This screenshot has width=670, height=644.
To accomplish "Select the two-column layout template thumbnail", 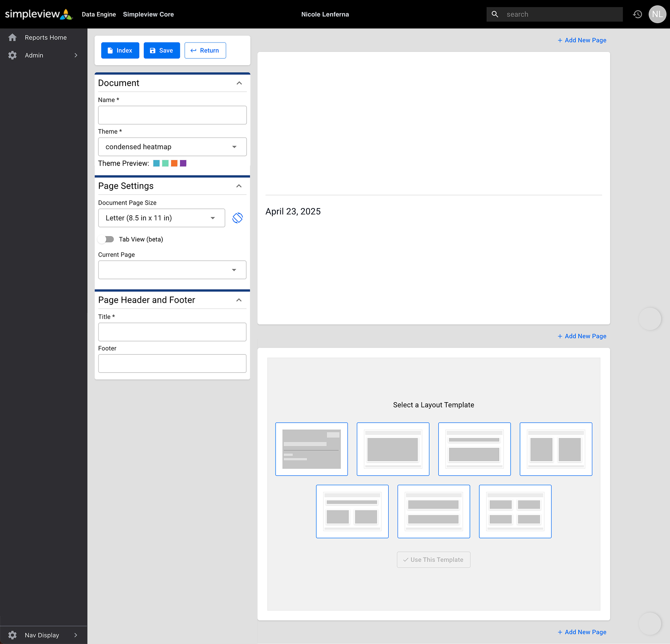I will coord(556,449).
